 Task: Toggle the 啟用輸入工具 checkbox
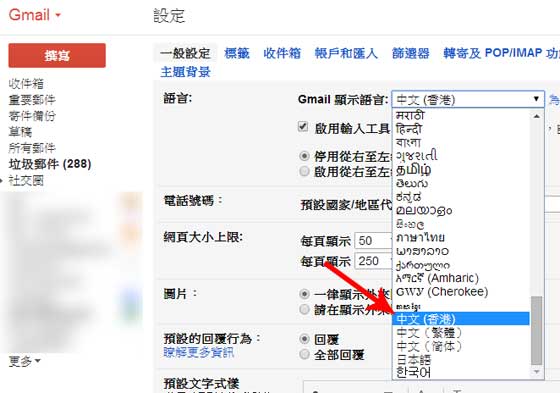click(303, 126)
